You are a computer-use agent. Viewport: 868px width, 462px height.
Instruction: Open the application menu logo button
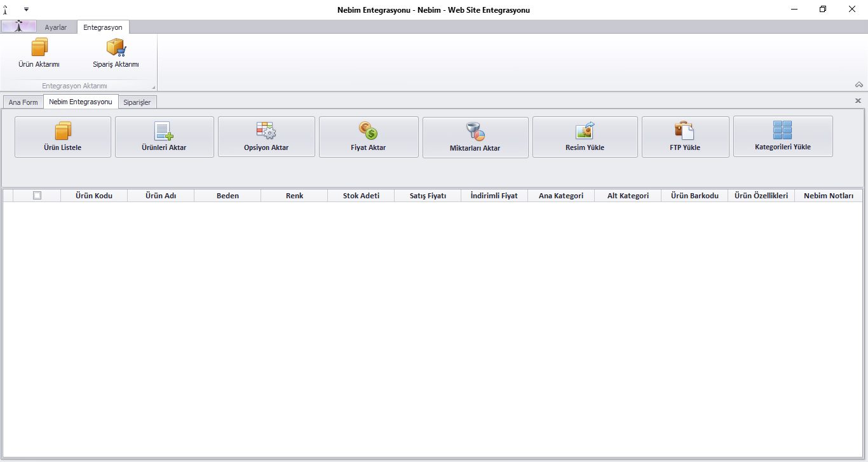coord(19,27)
